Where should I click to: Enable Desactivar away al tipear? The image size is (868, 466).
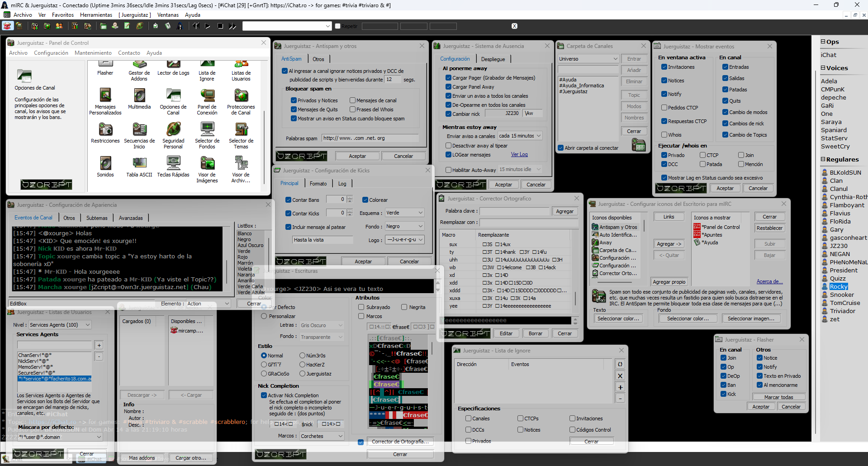(x=449, y=146)
